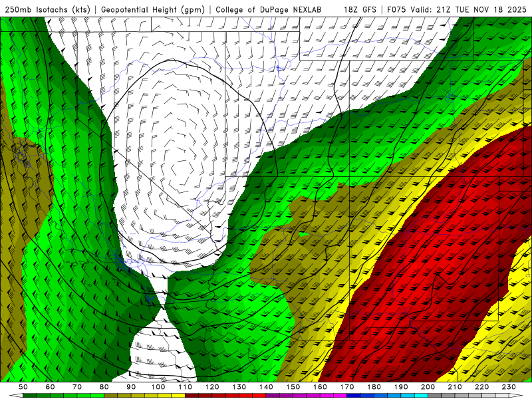The image size is (532, 399).
Task: Select the 150 knot legend label
Action: [293, 387]
